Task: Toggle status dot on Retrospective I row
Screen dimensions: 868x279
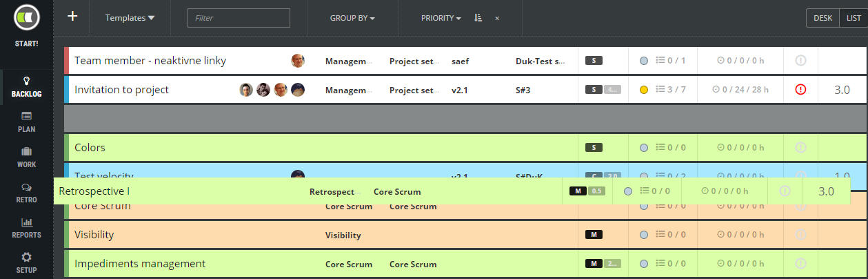Action: click(x=628, y=191)
